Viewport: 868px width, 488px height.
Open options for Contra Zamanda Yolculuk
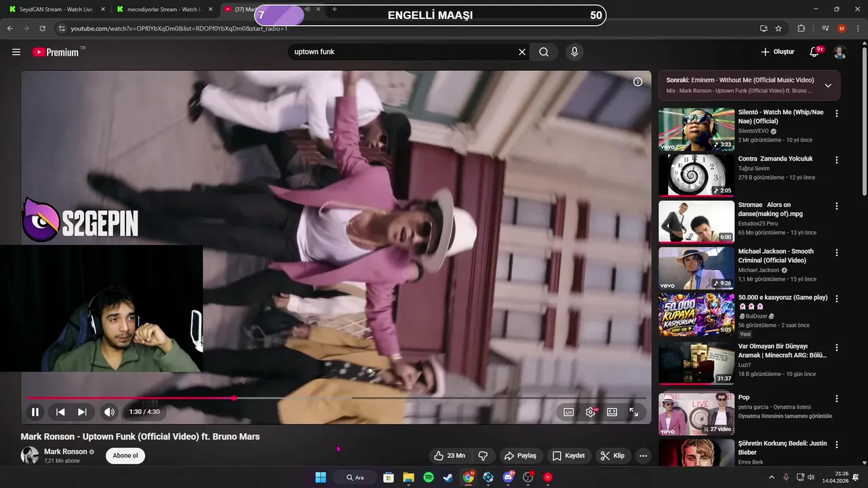point(836,161)
